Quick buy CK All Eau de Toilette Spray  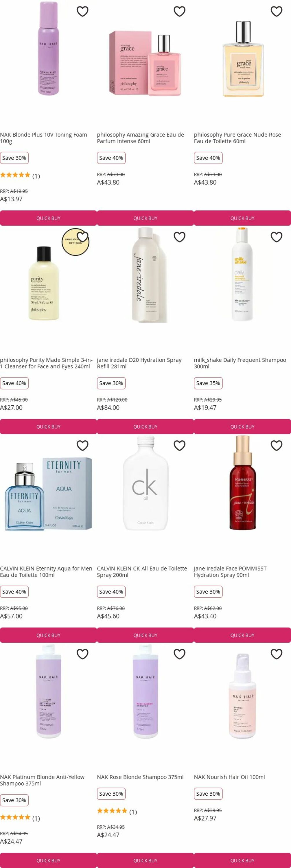click(x=145, y=635)
